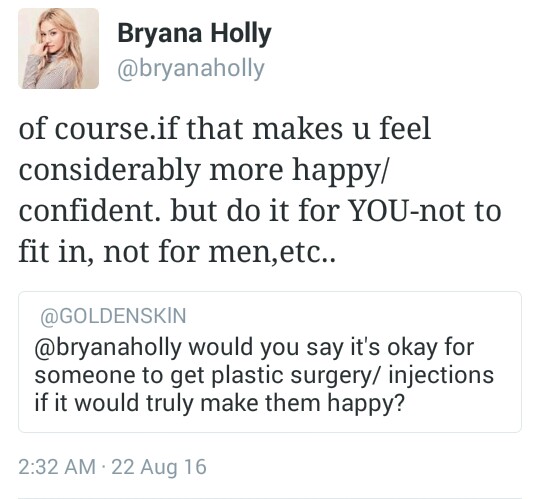Click the word 'Holly' in the display name
Image resolution: width=540 pixels, height=499 pixels.
(x=241, y=34)
